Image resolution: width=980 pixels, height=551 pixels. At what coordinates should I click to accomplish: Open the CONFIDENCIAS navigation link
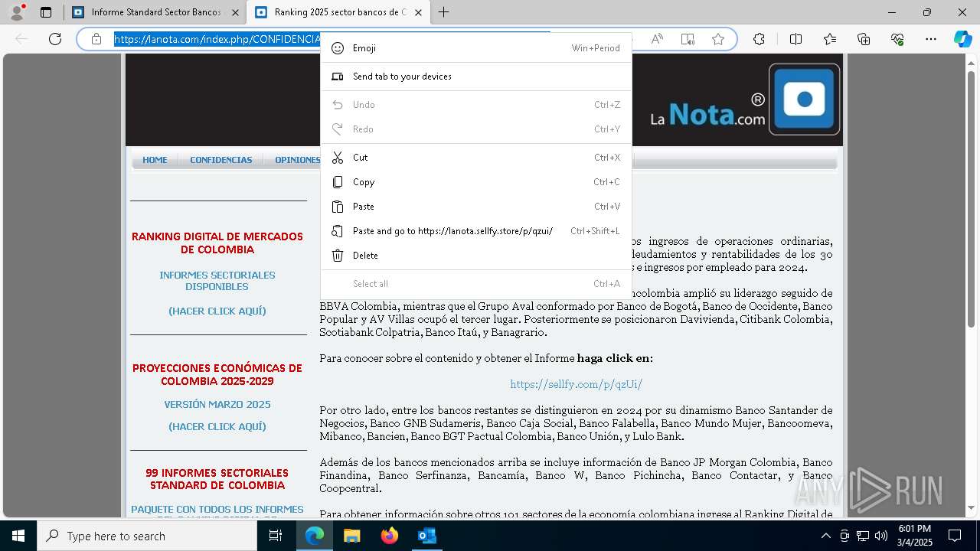pos(221,160)
